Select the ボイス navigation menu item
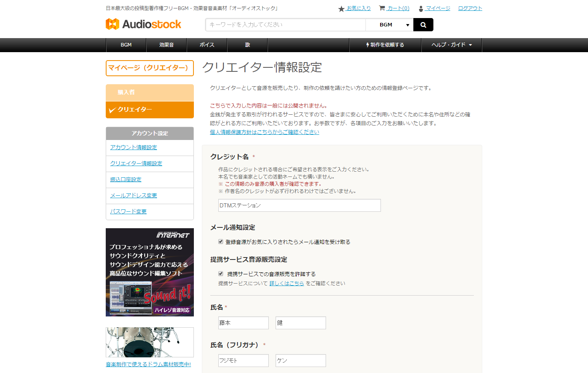 pyautogui.click(x=207, y=45)
